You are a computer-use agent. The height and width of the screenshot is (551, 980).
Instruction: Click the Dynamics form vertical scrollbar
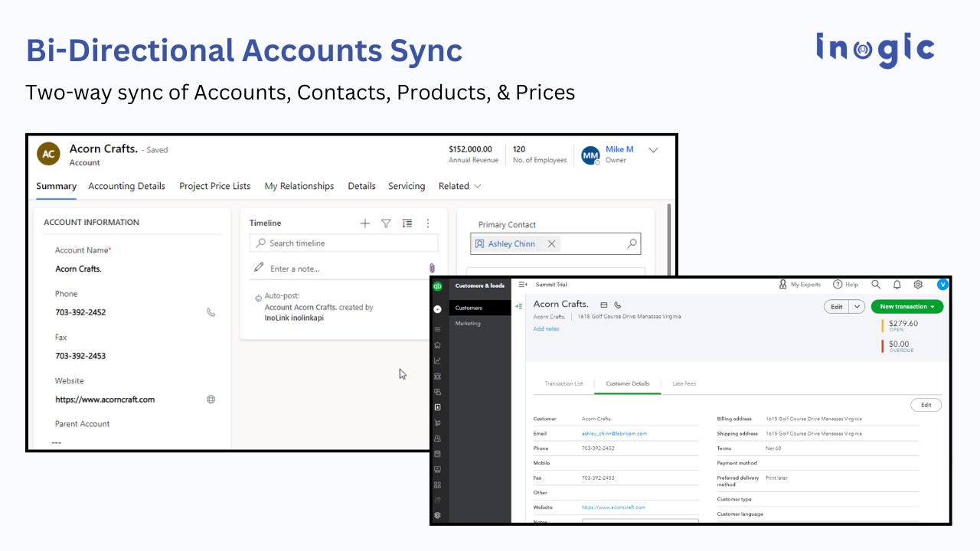(x=671, y=240)
